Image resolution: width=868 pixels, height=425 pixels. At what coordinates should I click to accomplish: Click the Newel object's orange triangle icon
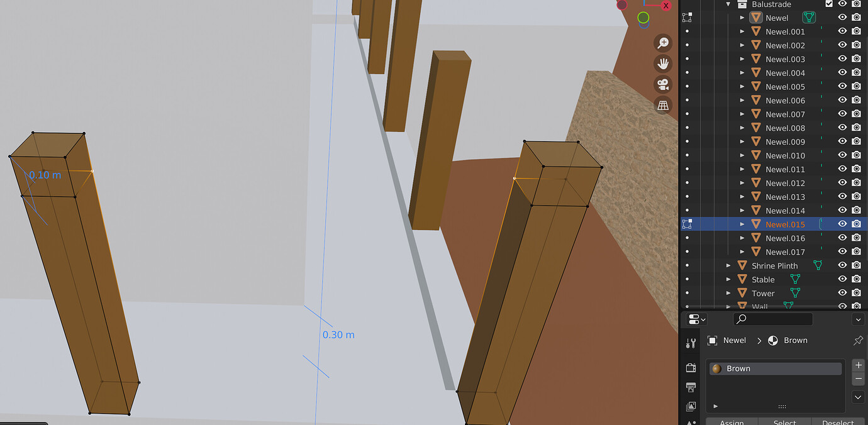tap(755, 18)
